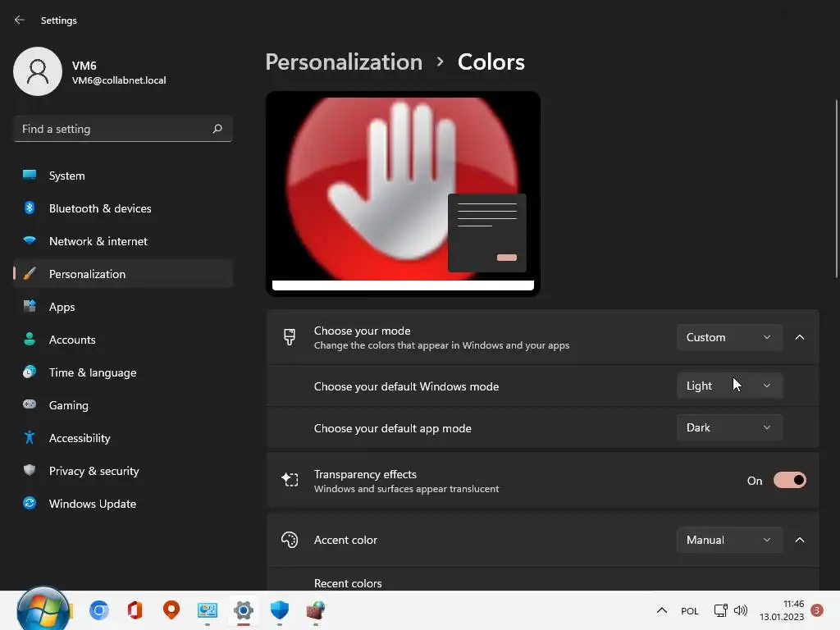Open the blue circle browser icon on taskbar
Viewport: 840px width, 630px height.
[99, 610]
